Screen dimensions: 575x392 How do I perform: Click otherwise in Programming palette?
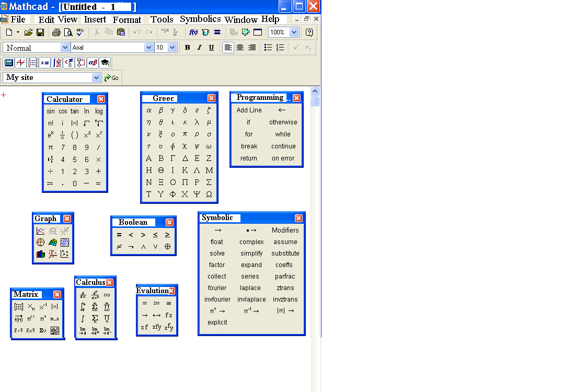283,122
